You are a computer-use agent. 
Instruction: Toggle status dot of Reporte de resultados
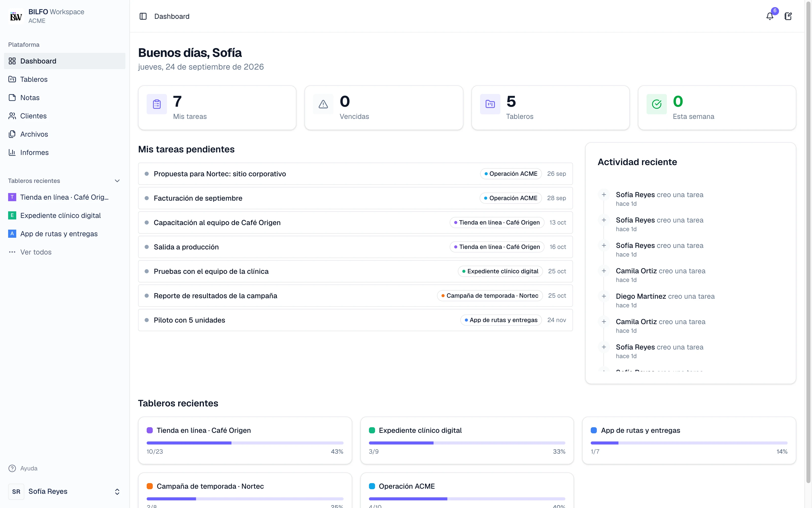pos(147,296)
